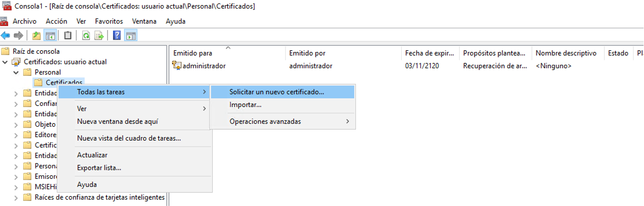Screen dimensions: 644x206
Task: Click the gray Forward arrow in toolbar
Action: pyautogui.click(x=18, y=36)
